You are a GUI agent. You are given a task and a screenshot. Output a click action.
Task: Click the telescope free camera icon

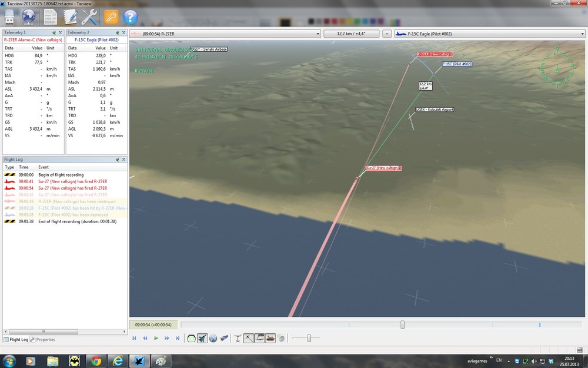click(224, 339)
